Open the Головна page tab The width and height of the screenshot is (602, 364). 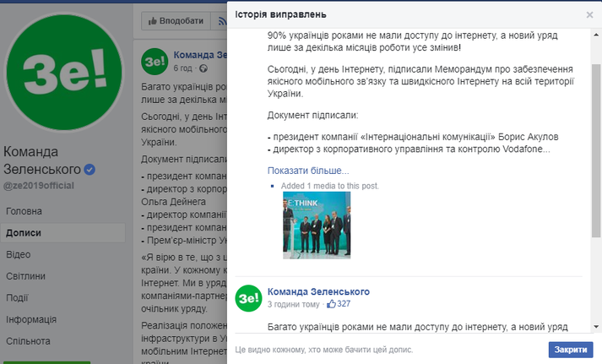pyautogui.click(x=24, y=210)
